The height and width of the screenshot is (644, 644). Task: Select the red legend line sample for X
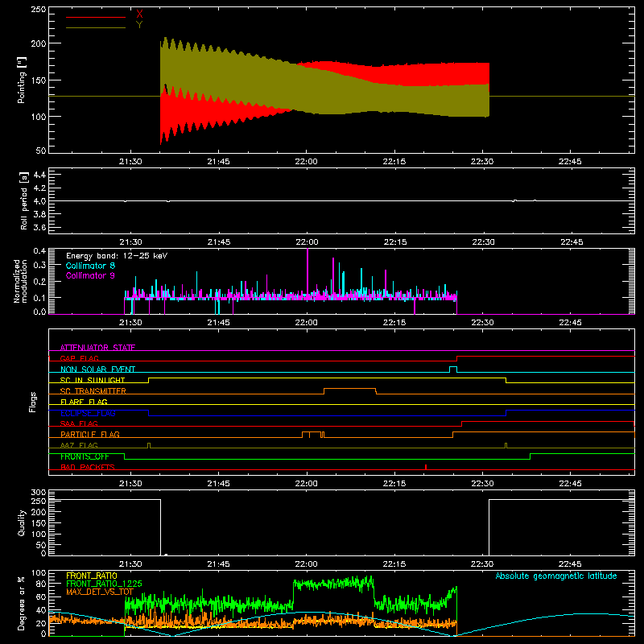96,17
